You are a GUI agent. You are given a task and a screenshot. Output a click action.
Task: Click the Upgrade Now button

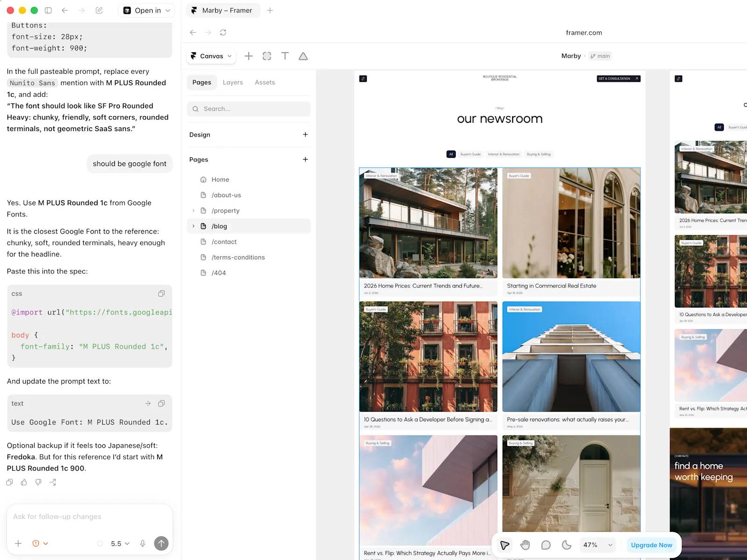(651, 545)
